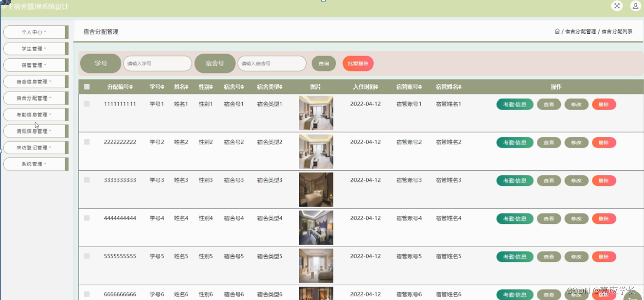
Task: Open 考勤信息 for row 学号2
Action: 514,142
